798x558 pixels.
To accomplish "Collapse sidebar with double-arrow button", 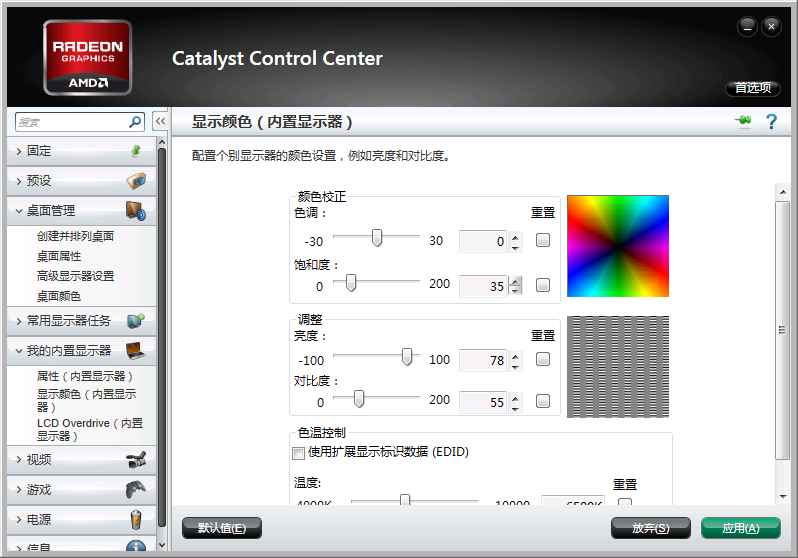I will 160,121.
